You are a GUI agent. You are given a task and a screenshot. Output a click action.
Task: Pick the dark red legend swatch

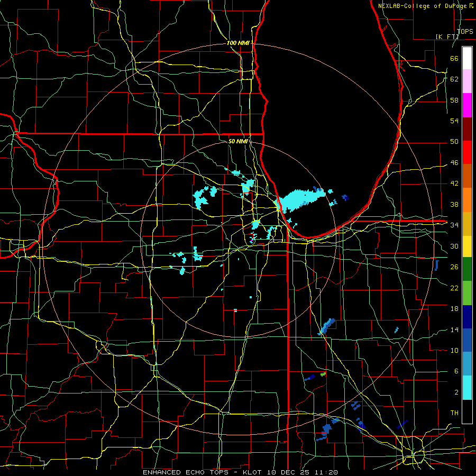[467, 129]
